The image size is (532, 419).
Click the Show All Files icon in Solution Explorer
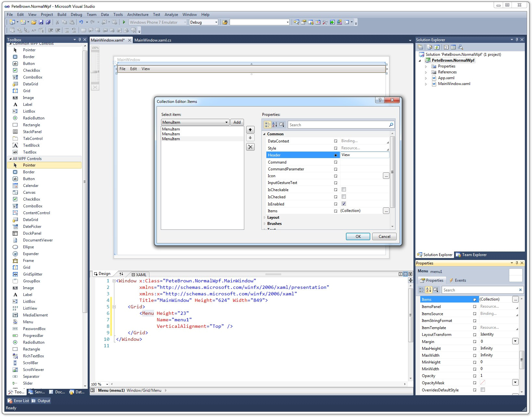pos(430,47)
